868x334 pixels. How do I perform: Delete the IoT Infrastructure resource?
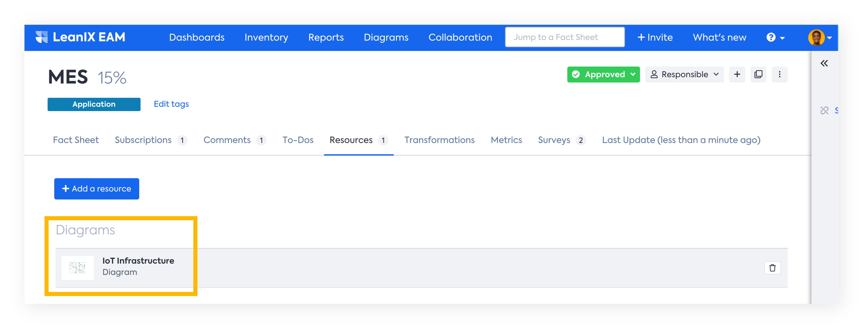coord(772,268)
